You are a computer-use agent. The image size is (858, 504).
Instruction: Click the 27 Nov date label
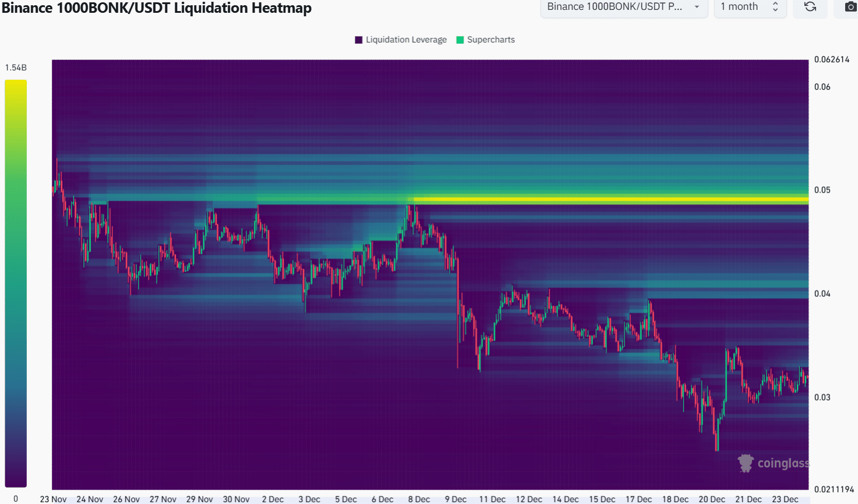[x=163, y=499]
